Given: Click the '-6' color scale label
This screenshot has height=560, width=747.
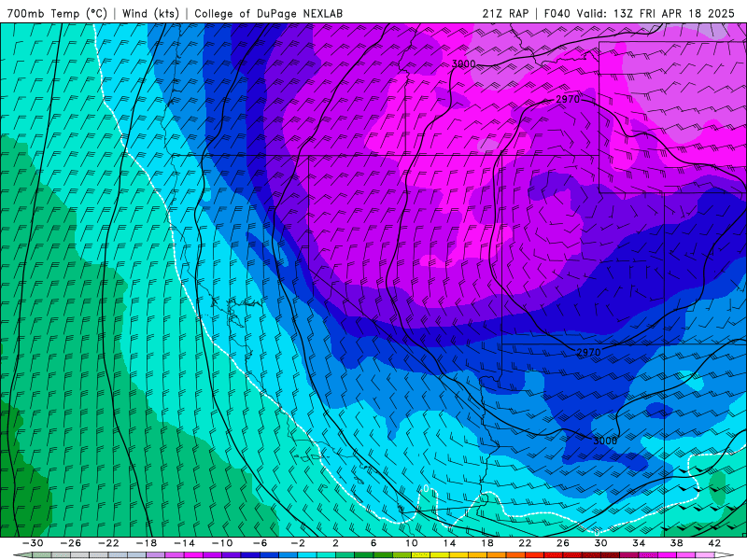Looking at the screenshot, I should tap(261, 543).
